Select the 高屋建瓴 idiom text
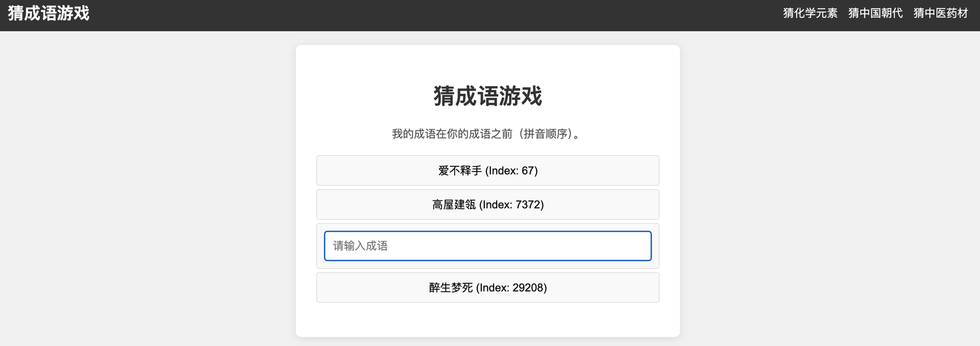The image size is (980, 346). (x=454, y=205)
